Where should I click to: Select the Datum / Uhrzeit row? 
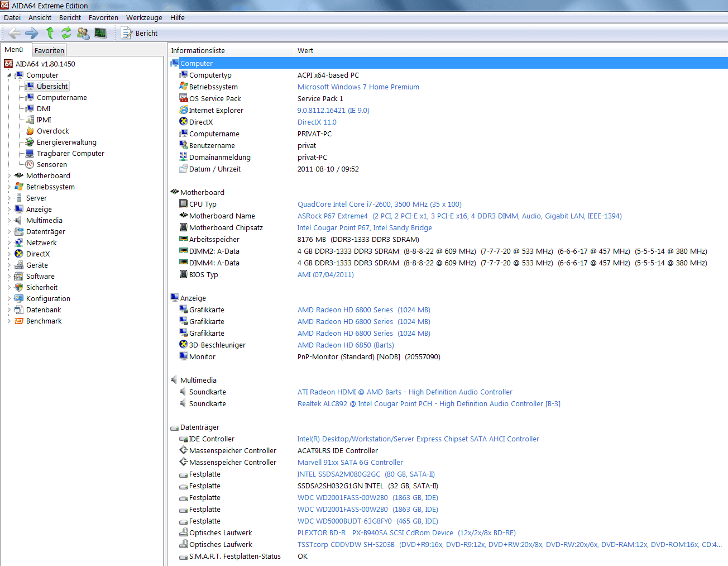tap(448, 169)
